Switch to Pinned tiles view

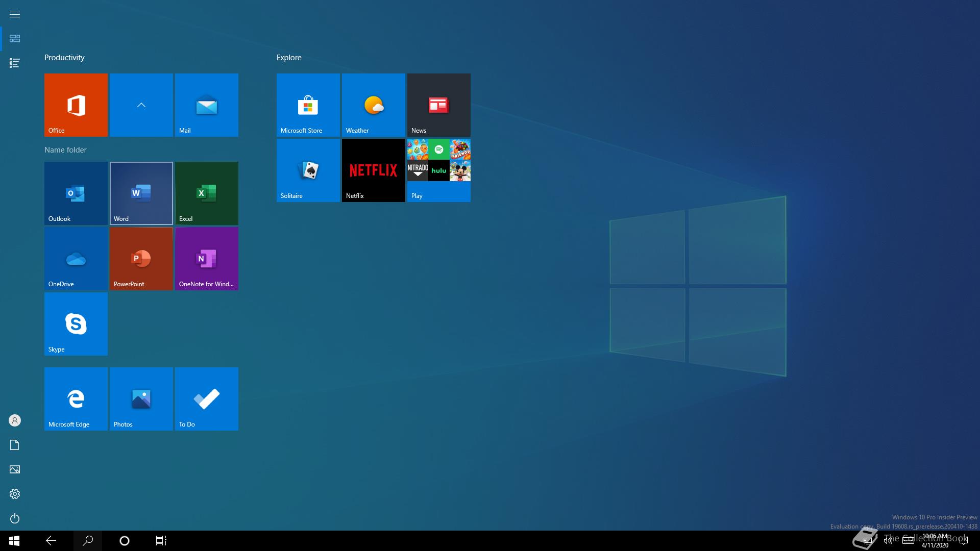pyautogui.click(x=15, y=39)
